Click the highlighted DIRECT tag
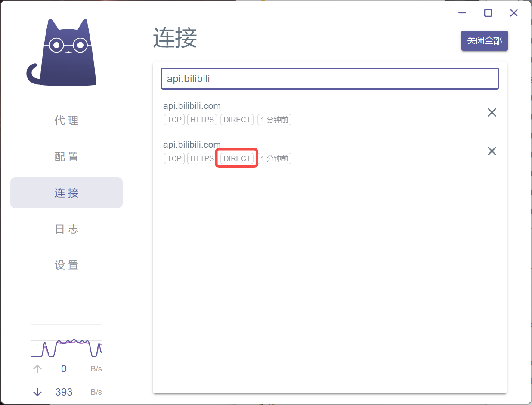 click(236, 158)
